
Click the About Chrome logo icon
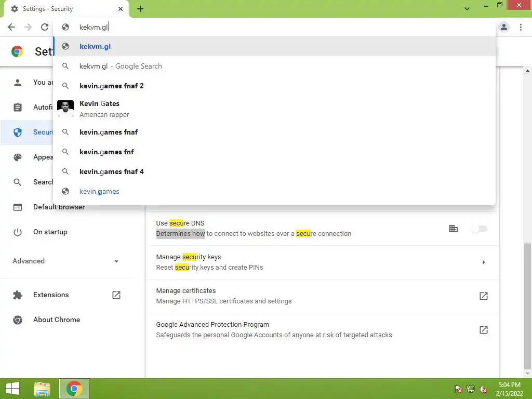(x=17, y=320)
